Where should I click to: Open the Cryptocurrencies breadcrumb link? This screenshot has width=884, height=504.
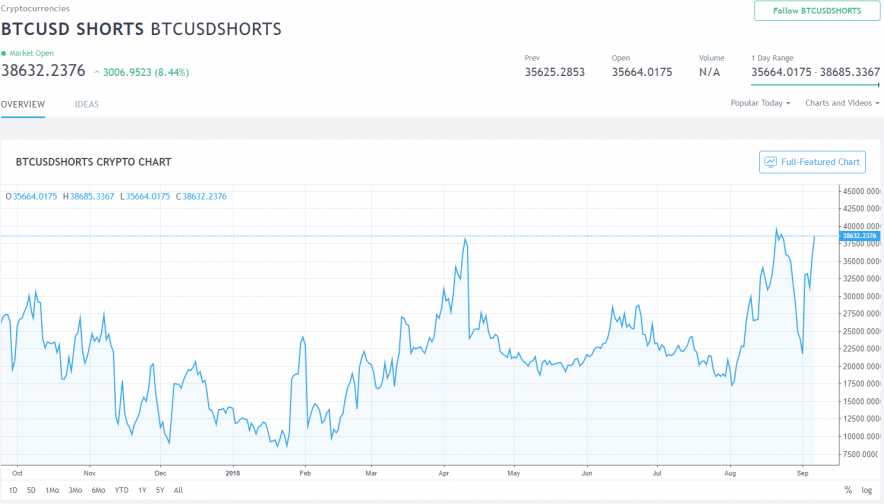pos(35,8)
